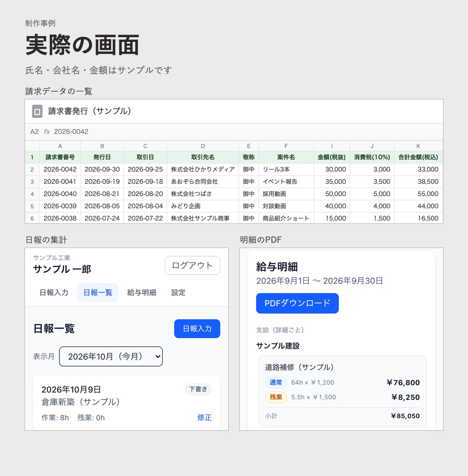
Task: Click cell みどり企画
Action: click(x=203, y=206)
